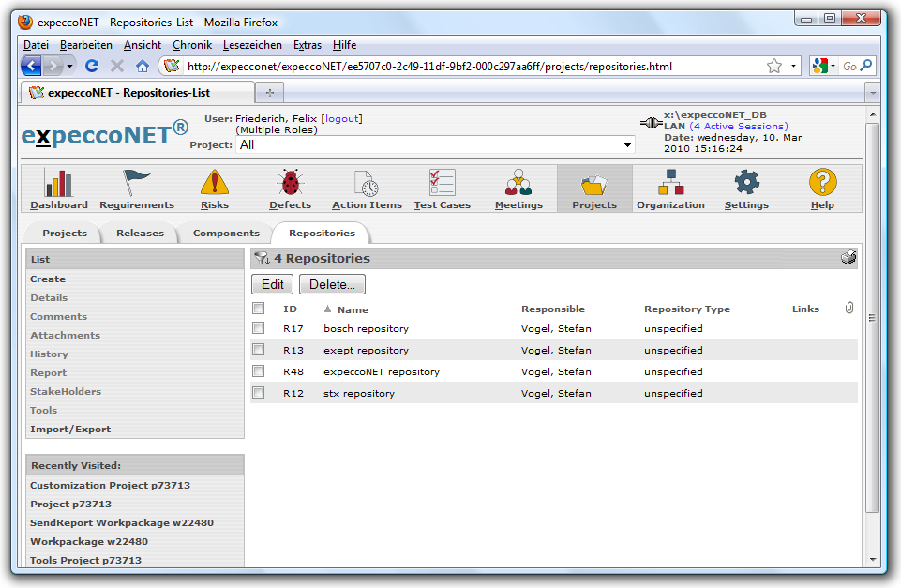Click the Requirements flag icon
The image size is (901, 588).
click(137, 183)
